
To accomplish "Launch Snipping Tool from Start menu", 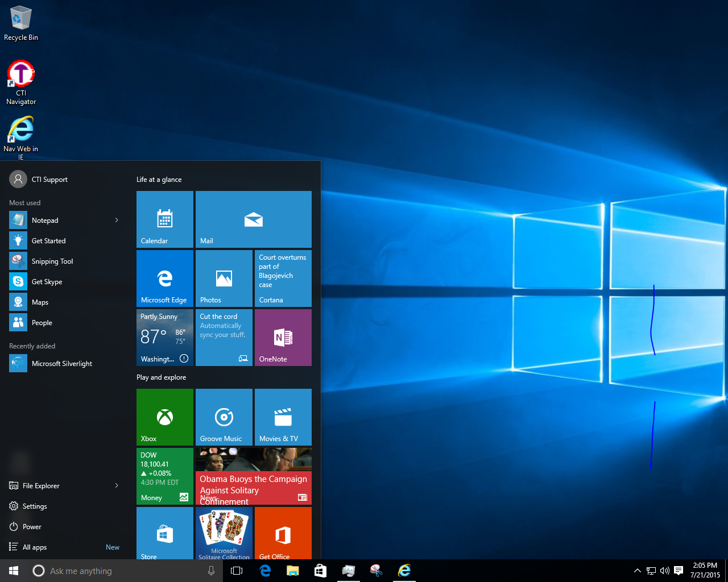I will (65, 261).
